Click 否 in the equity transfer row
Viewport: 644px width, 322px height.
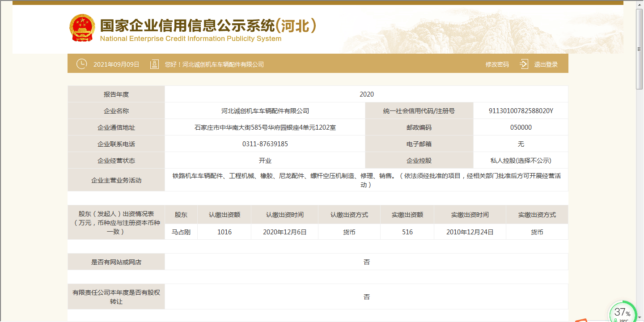tap(367, 297)
